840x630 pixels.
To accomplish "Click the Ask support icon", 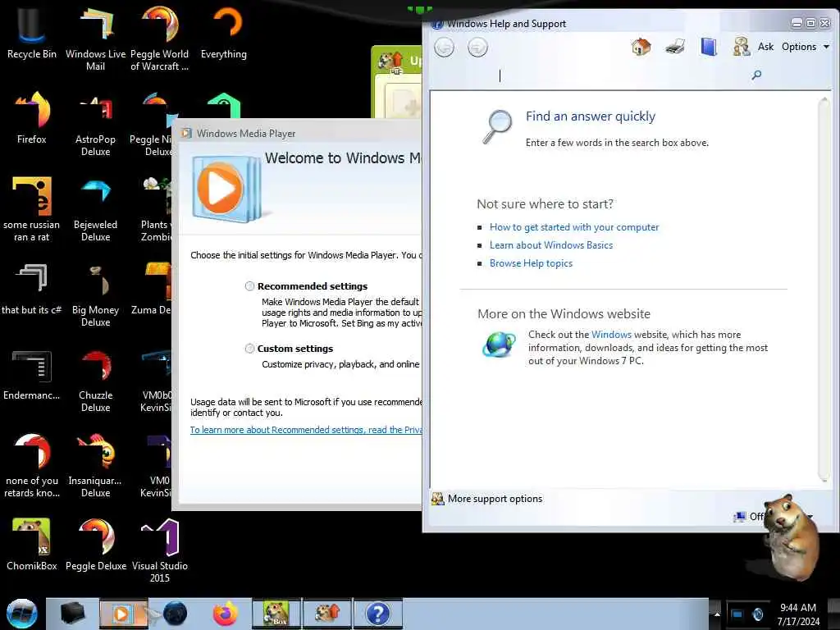I will pyautogui.click(x=742, y=47).
